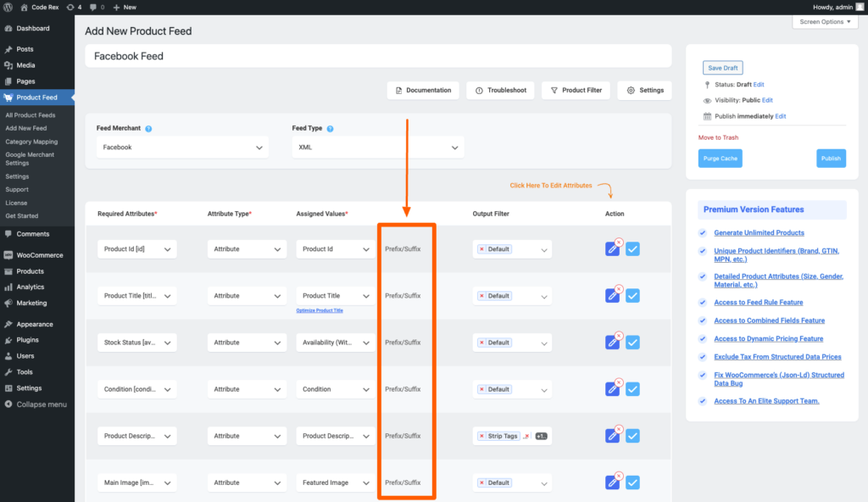Viewport: 868px width, 502px height.
Task: Click the feed Settings button with gear
Action: click(x=645, y=91)
